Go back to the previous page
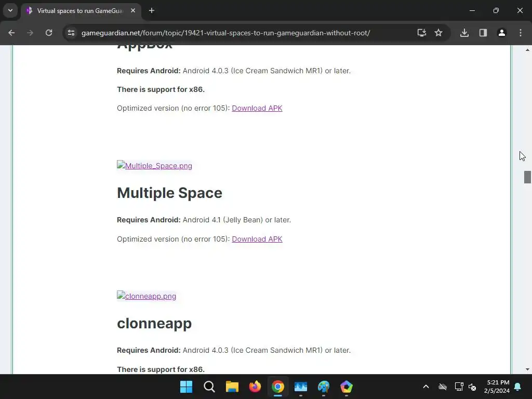 point(11,33)
